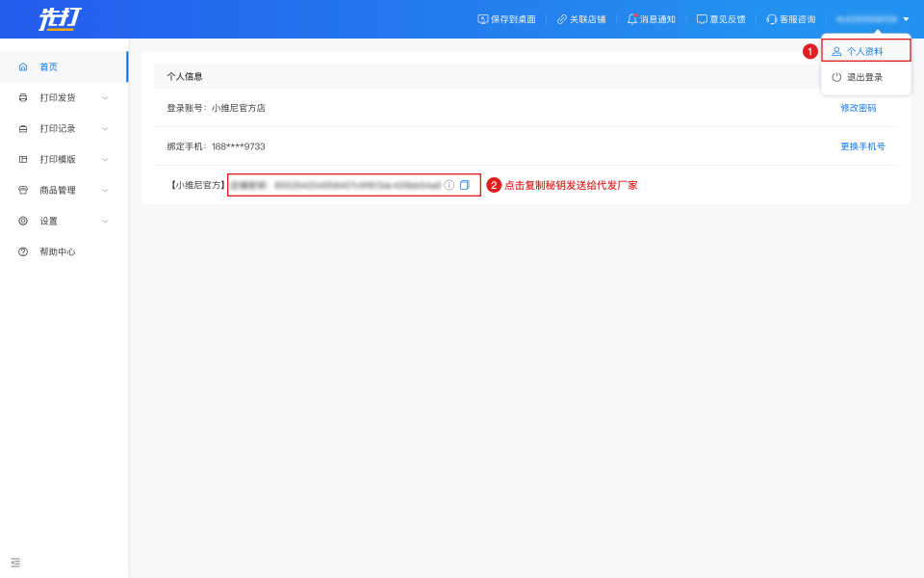
Task: Select 个人资料 from the account menu
Action: click(x=864, y=51)
